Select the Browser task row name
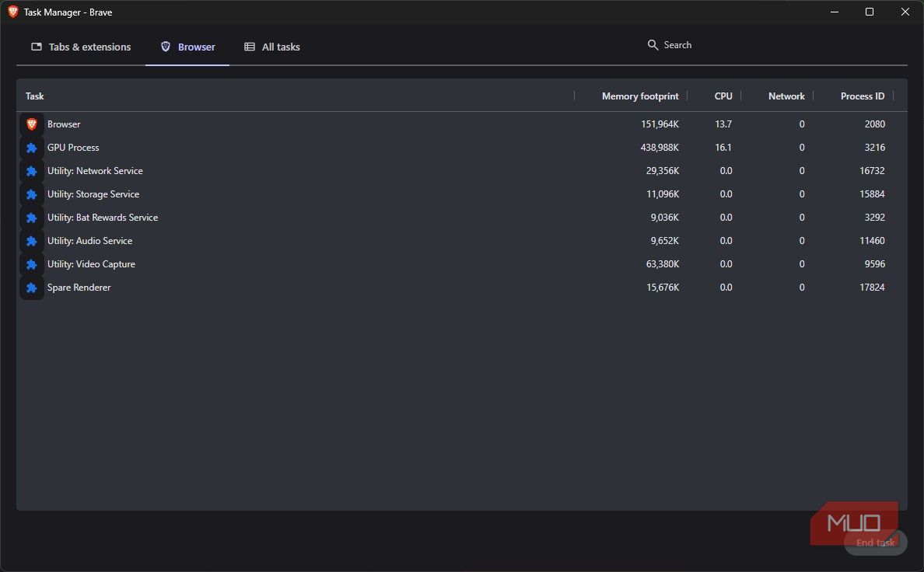924x572 pixels. (64, 124)
